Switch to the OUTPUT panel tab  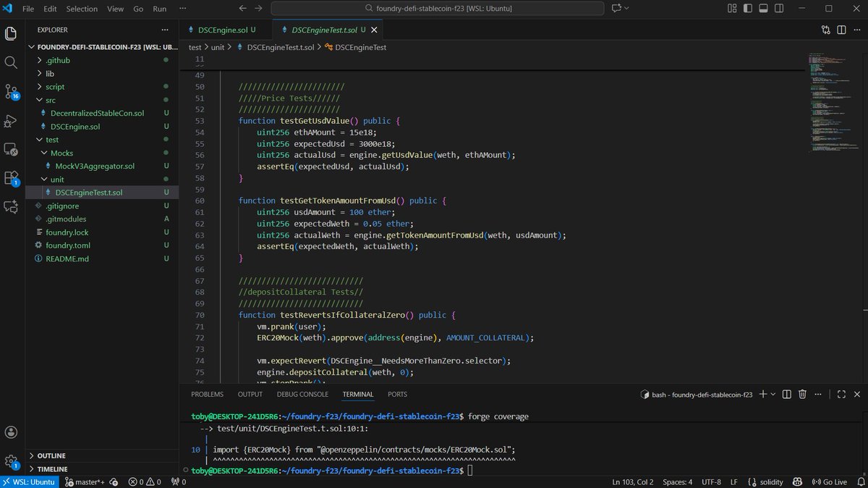click(250, 395)
